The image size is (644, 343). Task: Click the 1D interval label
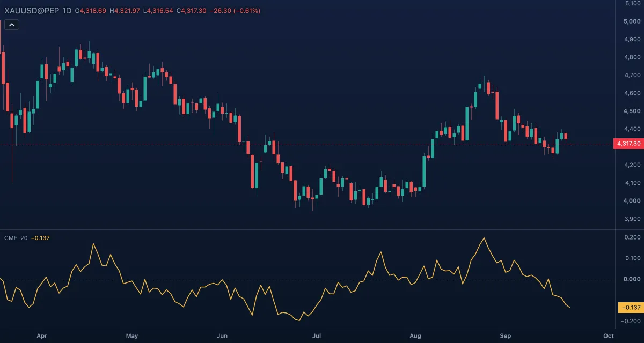point(67,10)
